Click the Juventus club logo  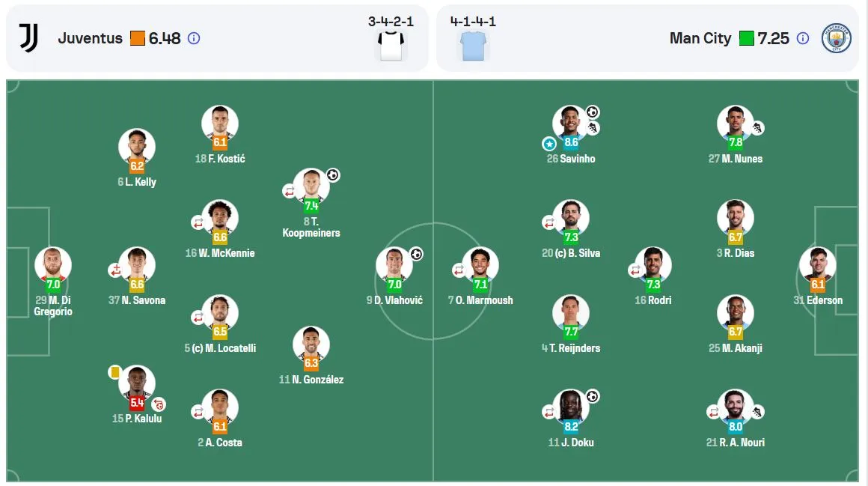[x=28, y=37]
